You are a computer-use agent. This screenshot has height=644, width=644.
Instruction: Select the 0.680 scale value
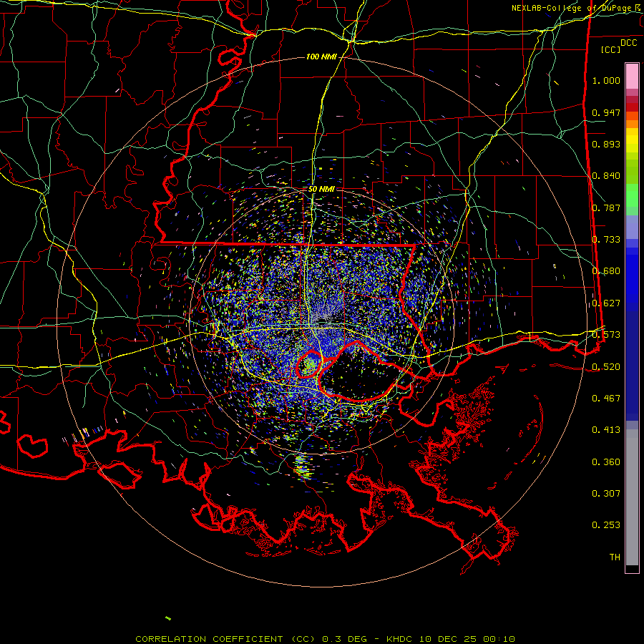click(606, 271)
